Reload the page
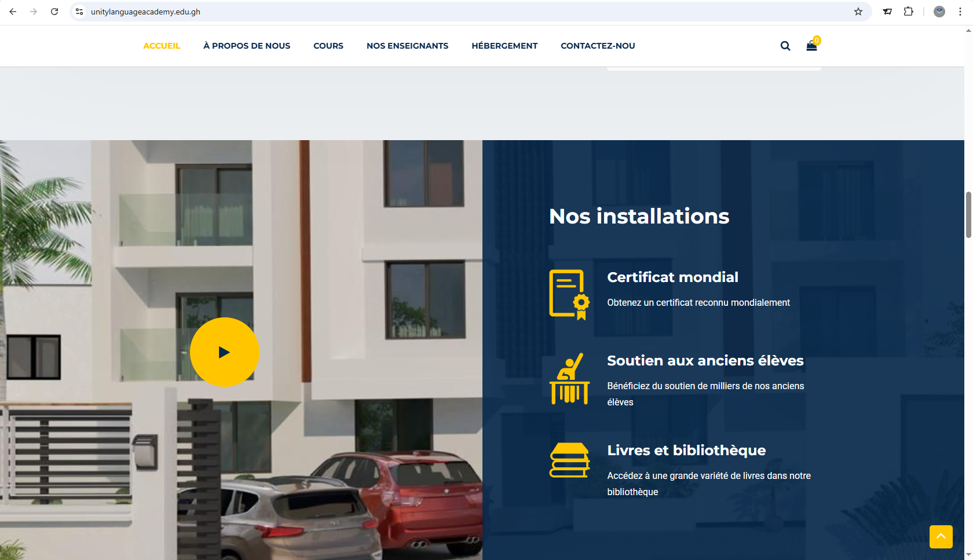 (54, 12)
